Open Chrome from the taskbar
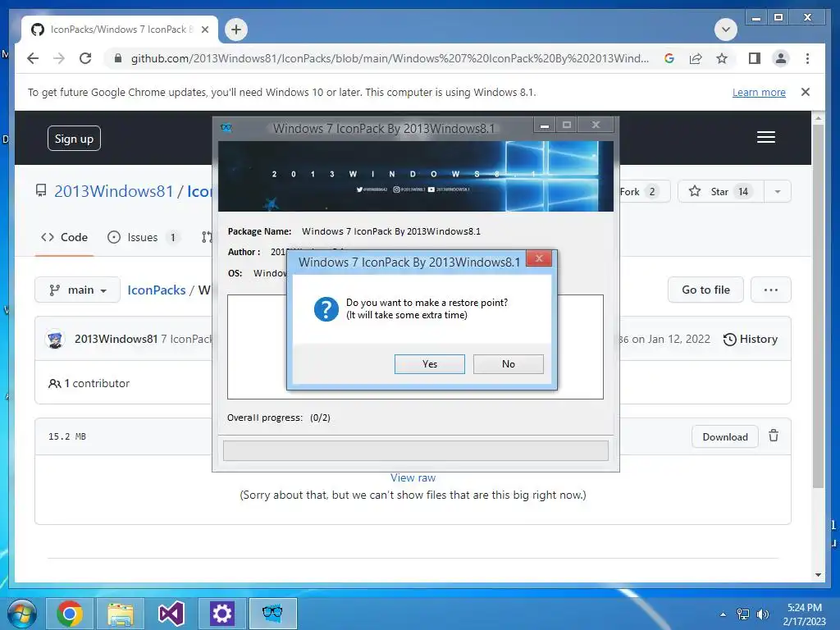 click(70, 614)
